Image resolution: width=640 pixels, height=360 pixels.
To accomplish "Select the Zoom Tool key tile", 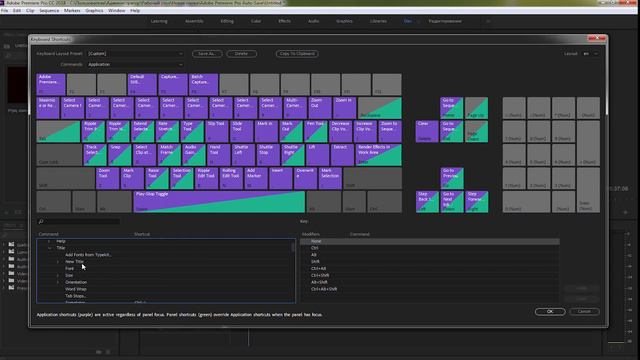I will (108, 178).
